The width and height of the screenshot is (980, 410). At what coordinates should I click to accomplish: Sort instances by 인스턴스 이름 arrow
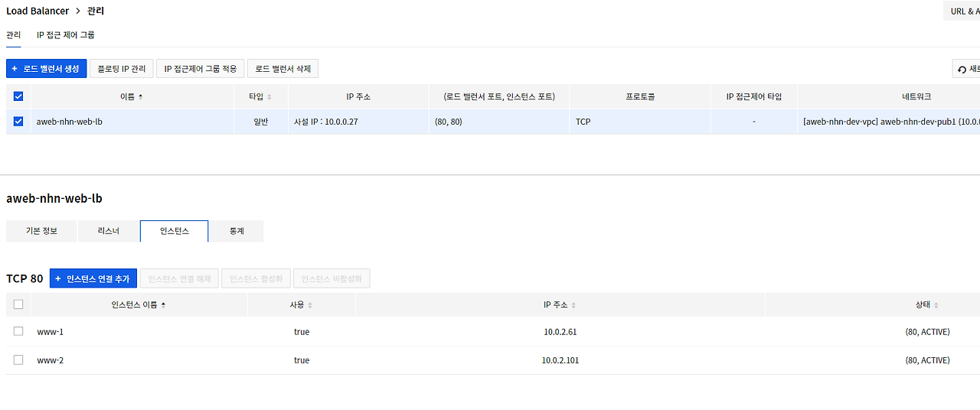[x=163, y=304]
